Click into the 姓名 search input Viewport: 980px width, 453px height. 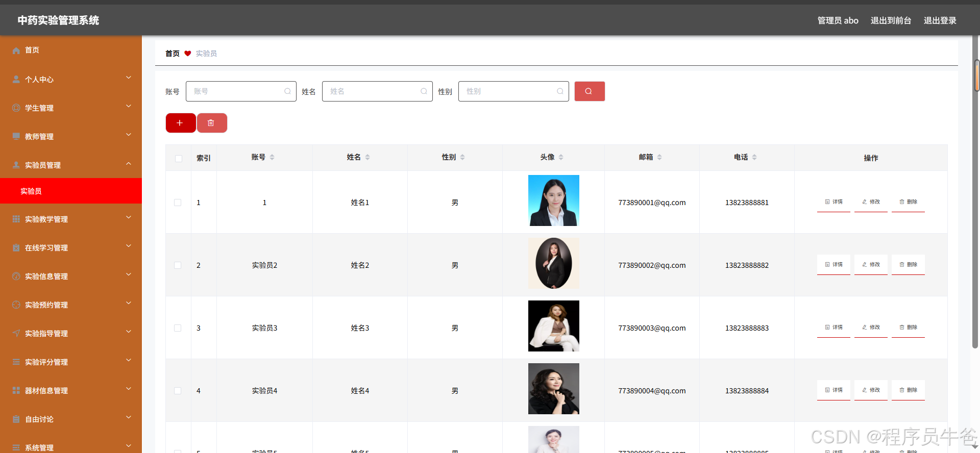pyautogui.click(x=377, y=91)
